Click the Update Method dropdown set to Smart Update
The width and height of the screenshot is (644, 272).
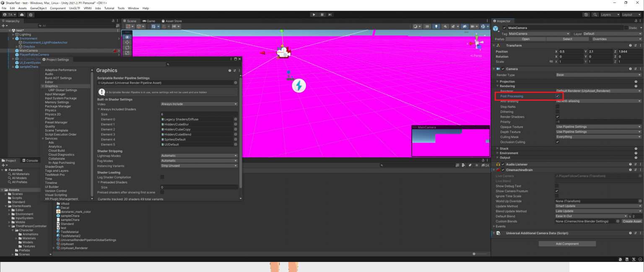click(x=597, y=206)
